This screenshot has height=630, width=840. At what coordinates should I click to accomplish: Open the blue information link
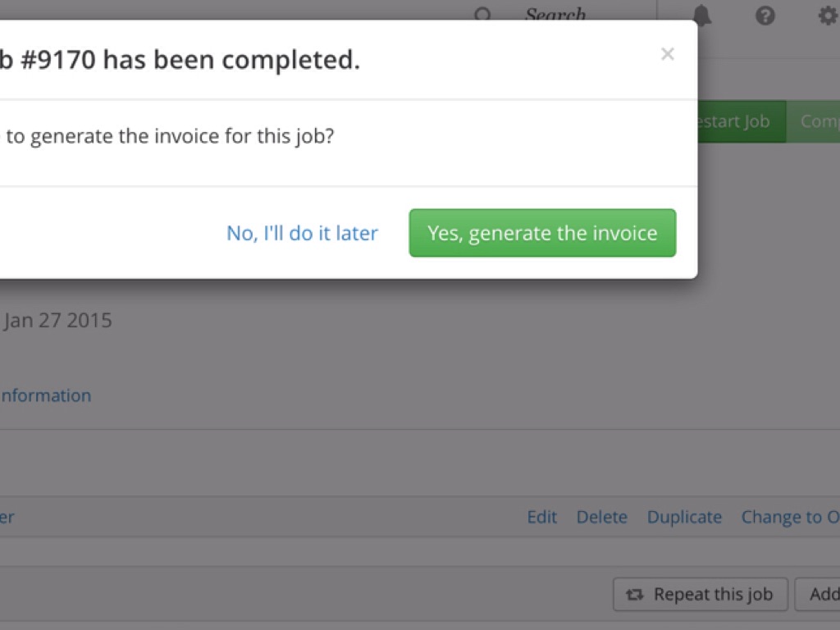click(45, 395)
